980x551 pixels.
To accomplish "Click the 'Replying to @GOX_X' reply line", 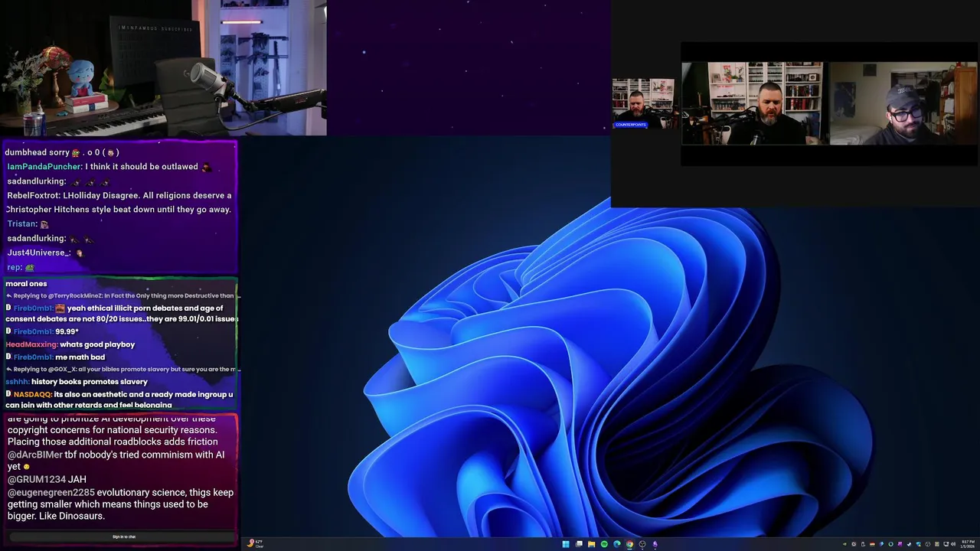I will click(x=122, y=369).
